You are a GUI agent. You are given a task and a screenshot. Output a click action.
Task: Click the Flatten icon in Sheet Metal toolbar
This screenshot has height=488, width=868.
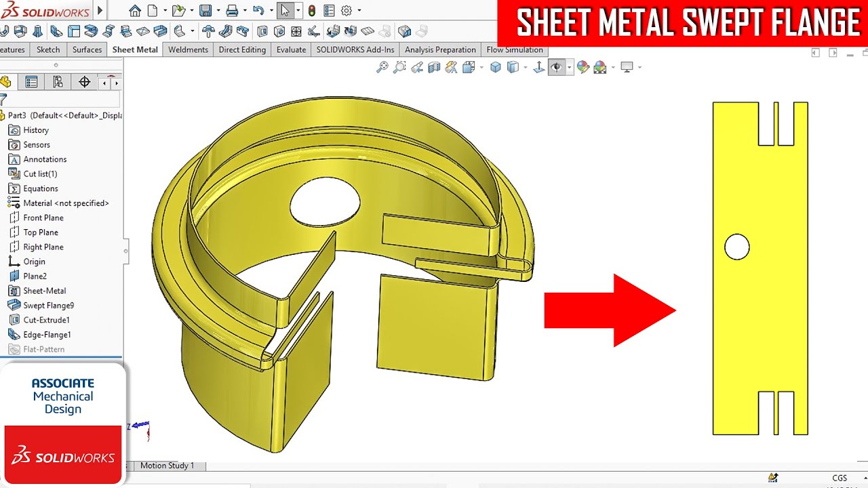(367, 31)
